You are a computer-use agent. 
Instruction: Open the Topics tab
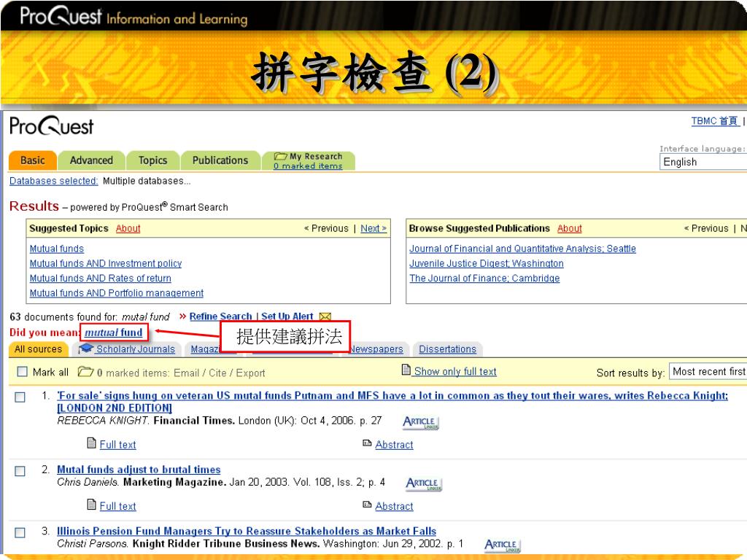pyautogui.click(x=153, y=160)
